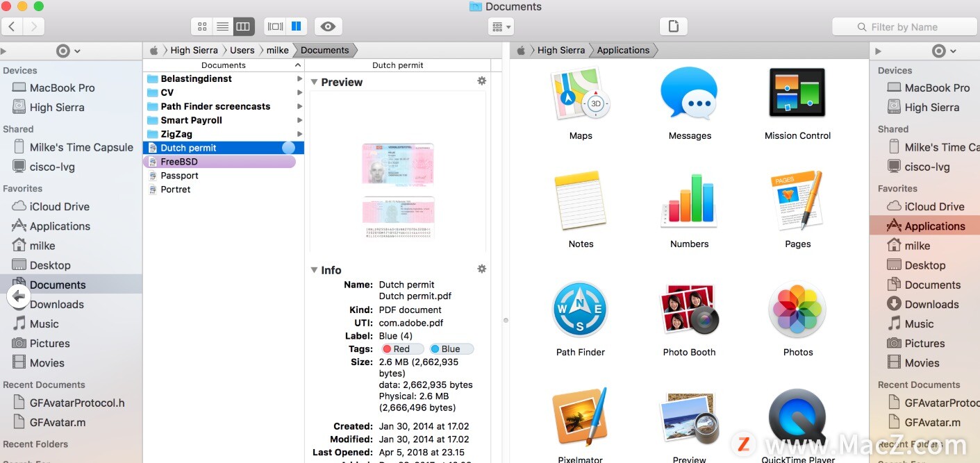
Task: Open Downloads in the right sidebar
Action: 923,305
